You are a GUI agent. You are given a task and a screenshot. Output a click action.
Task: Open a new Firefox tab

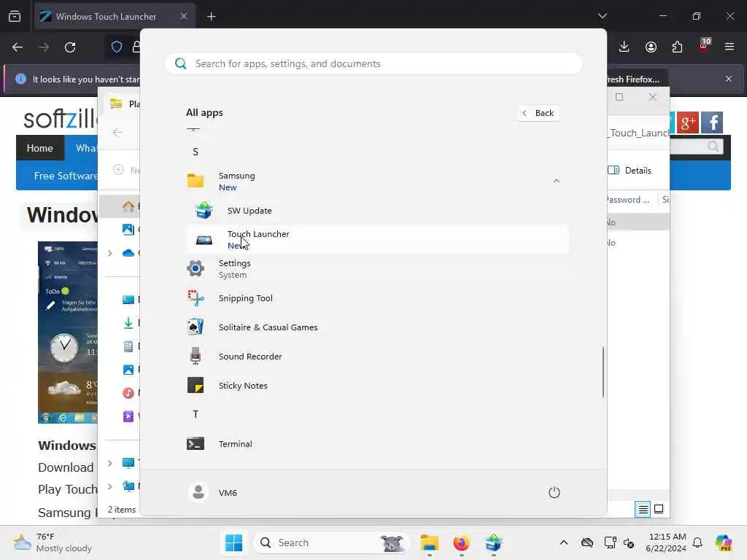[211, 17]
